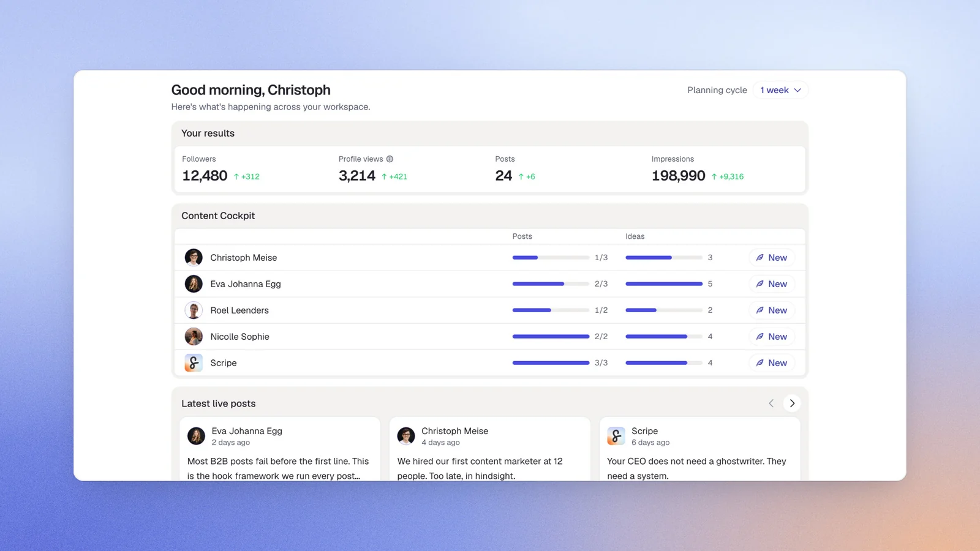Open Eva Johanna Egg's B2B posts card
The image size is (980, 551).
(x=280, y=449)
